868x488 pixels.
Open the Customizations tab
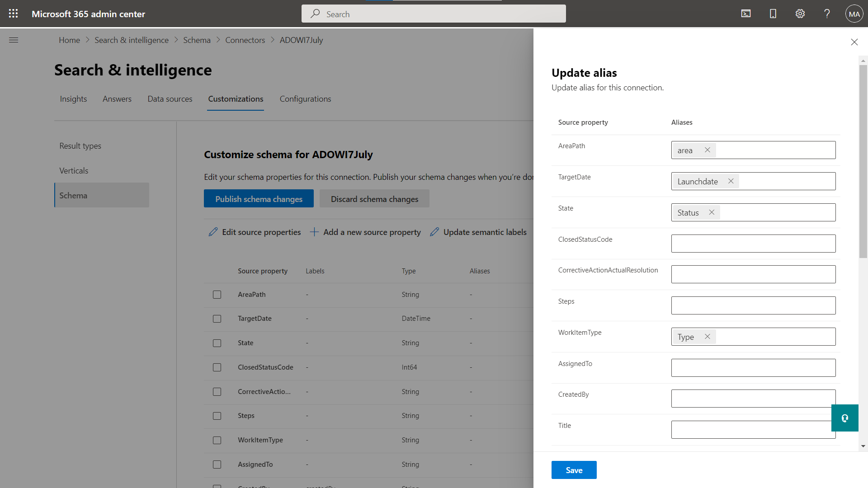click(236, 99)
